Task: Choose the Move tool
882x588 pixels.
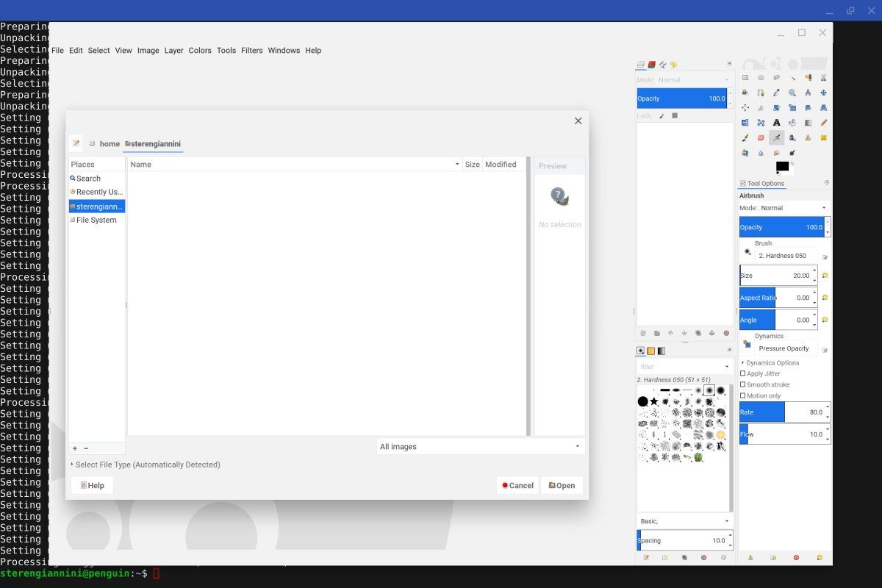Action: [823, 93]
